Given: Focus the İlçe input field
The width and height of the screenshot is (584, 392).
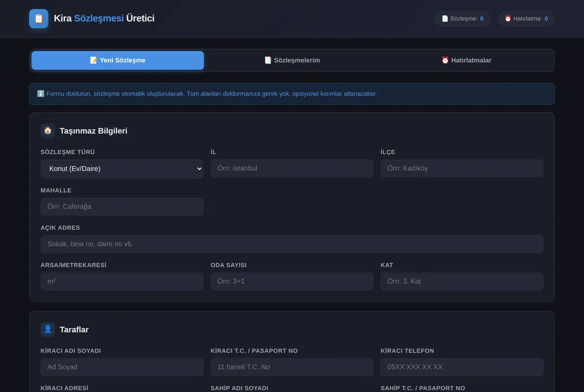Looking at the screenshot, I should 462,168.
